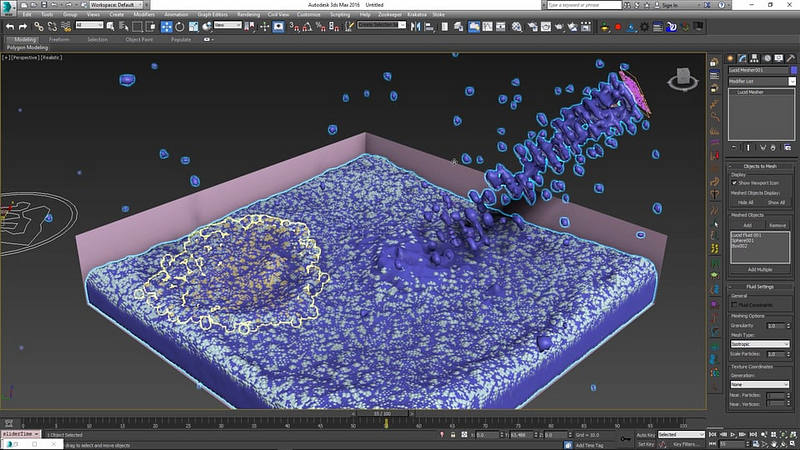The width and height of the screenshot is (800, 450).
Task: Click the Lucid Mesher001 object color swatch
Action: pyautogui.click(x=793, y=70)
